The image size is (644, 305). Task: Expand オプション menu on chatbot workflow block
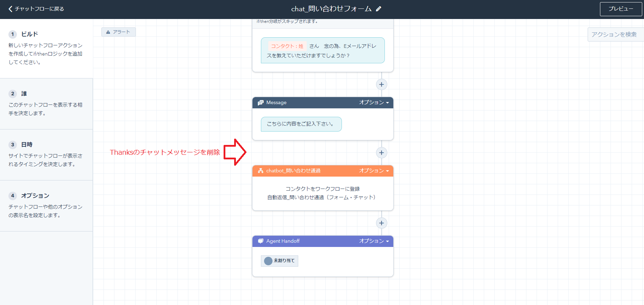pyautogui.click(x=374, y=171)
